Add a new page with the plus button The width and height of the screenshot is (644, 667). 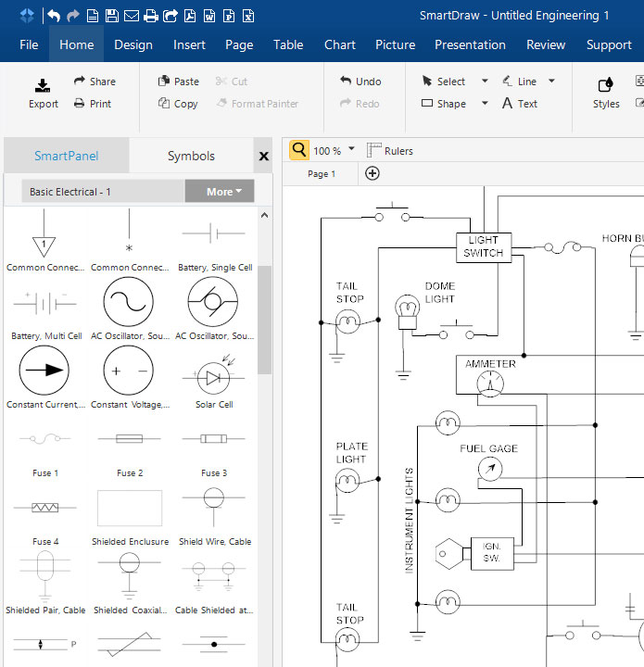[373, 173]
